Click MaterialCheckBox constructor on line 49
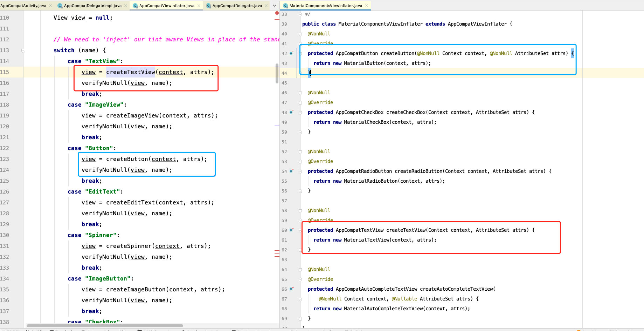The width and height of the screenshot is (644, 331). [366, 122]
